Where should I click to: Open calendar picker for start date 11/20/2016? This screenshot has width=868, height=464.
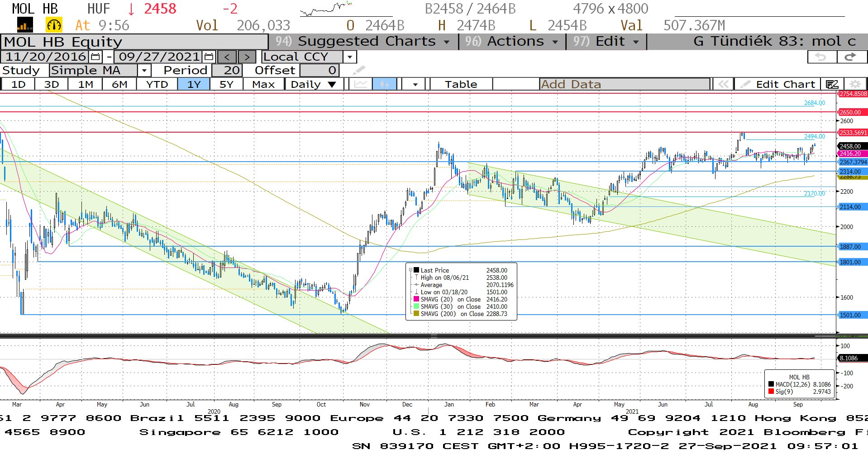pos(95,57)
